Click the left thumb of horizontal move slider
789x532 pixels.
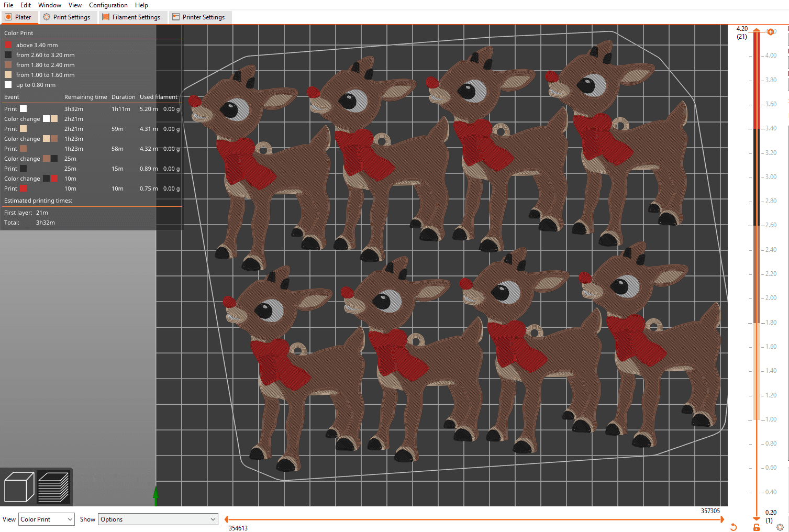226,519
